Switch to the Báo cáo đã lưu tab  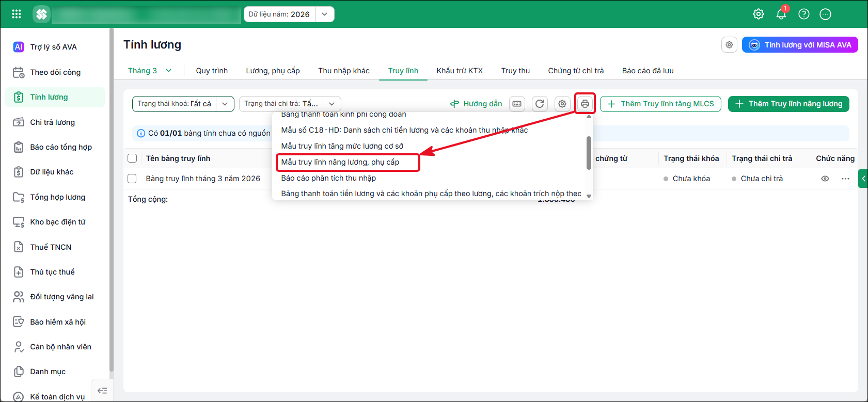click(648, 71)
